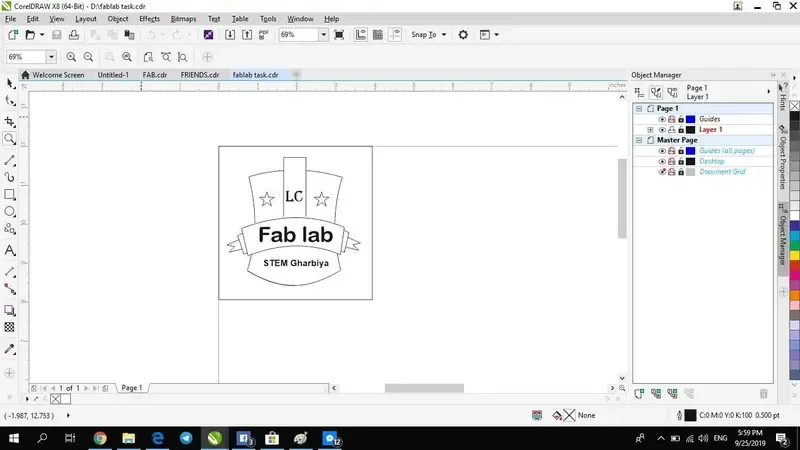Screen dimensions: 800x450
Task: Open the Effects menu
Action: click(149, 19)
